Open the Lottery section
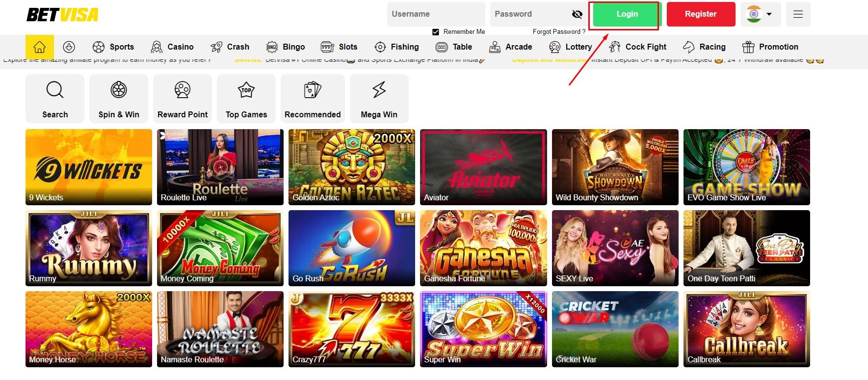868x380 pixels. coord(571,47)
